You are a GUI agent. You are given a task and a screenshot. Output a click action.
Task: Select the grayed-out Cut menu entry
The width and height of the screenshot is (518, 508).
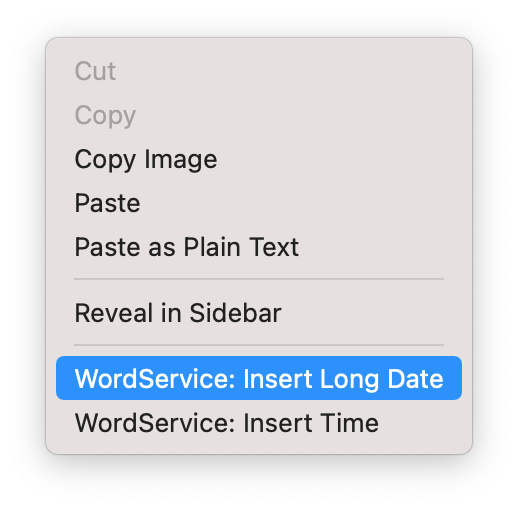tap(259, 71)
